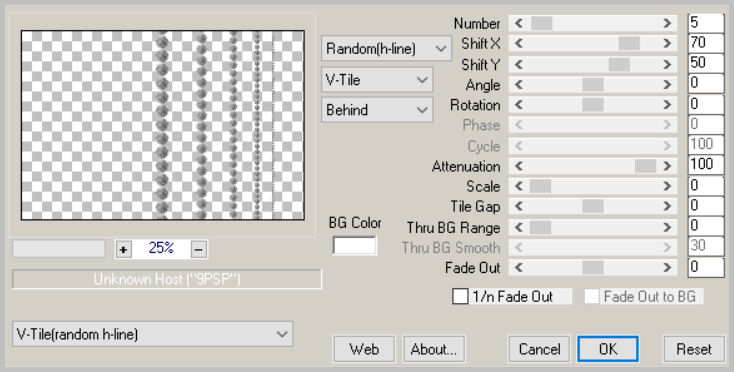The width and height of the screenshot is (734, 372).
Task: Click right arrow of Number slider
Action: (x=667, y=23)
